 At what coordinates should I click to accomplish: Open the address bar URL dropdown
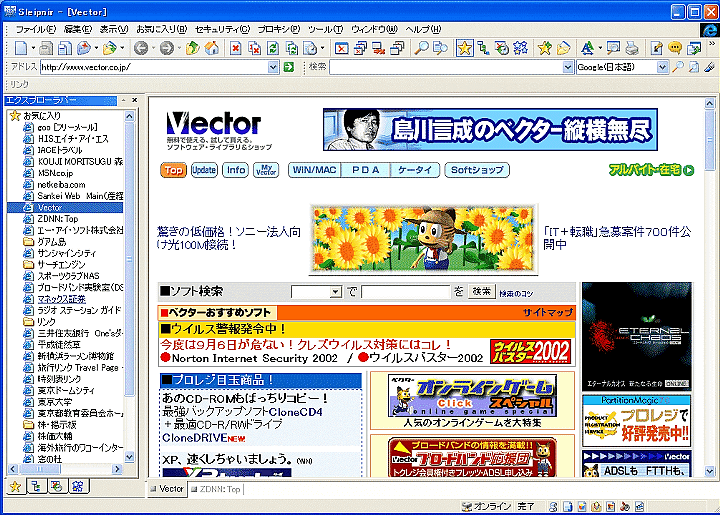coord(273,67)
